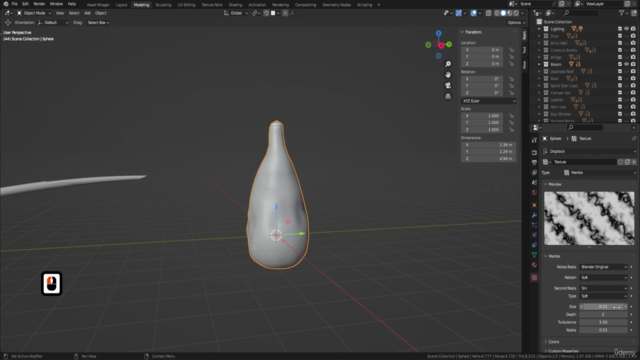Viewport: 640px width, 360px height.
Task: Open the Particles properties tab icon
Action: coord(534,225)
